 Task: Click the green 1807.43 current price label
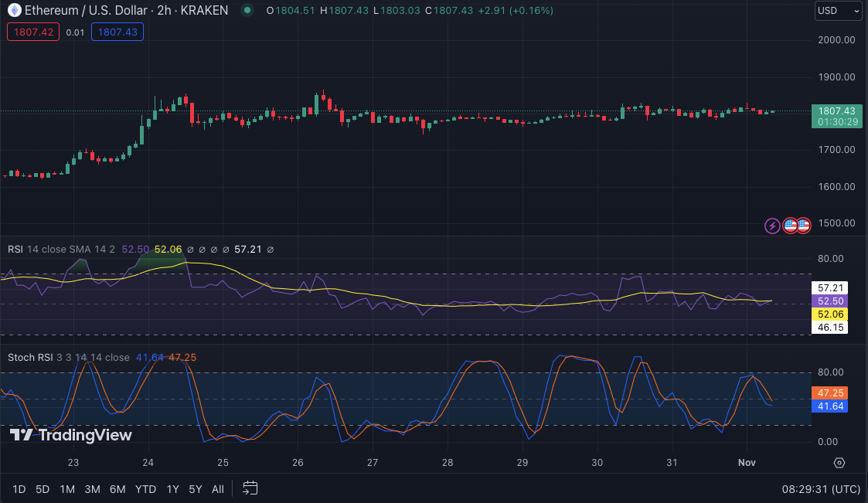[836, 110]
